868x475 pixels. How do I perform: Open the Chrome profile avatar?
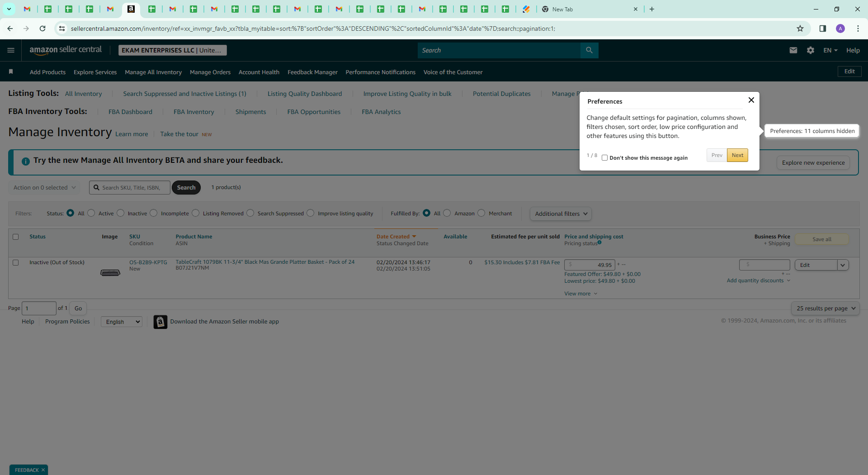840,28
